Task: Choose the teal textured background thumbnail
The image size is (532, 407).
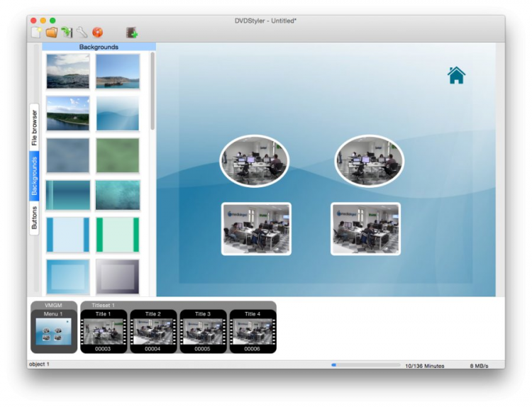Action: point(117,195)
